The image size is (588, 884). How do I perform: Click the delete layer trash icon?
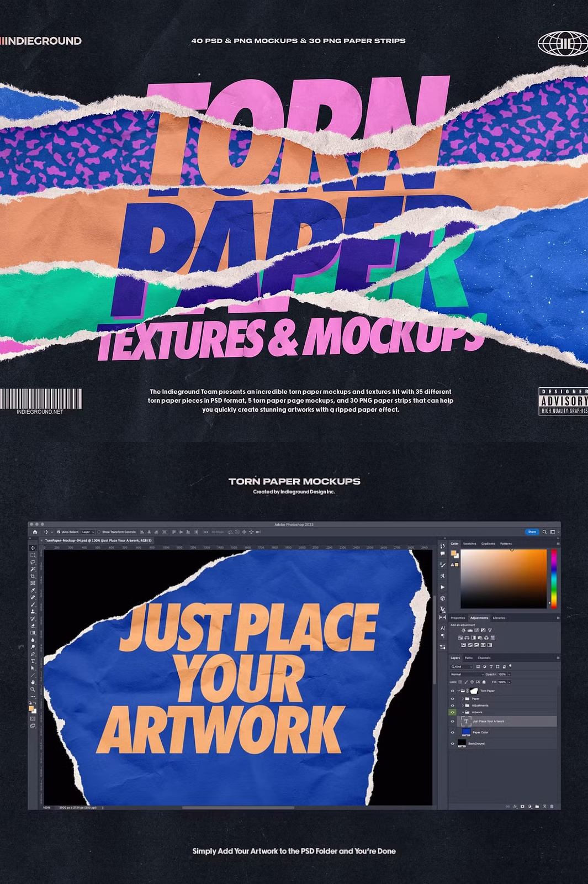[x=552, y=807]
